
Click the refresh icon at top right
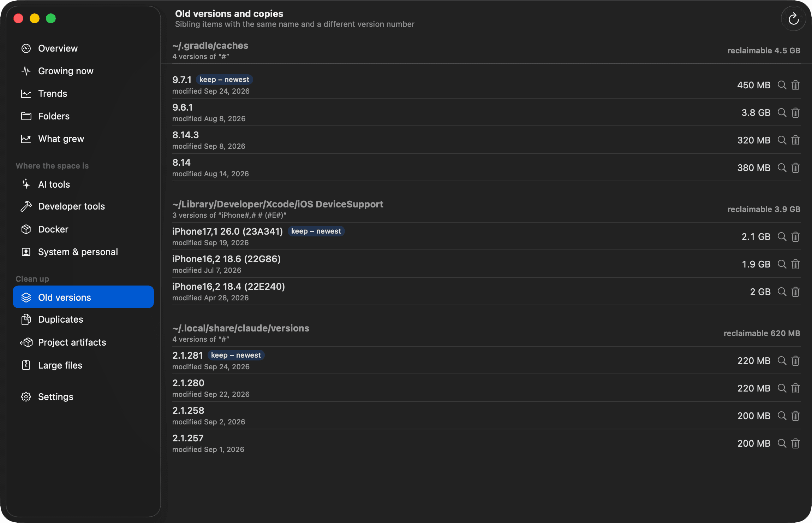(793, 19)
